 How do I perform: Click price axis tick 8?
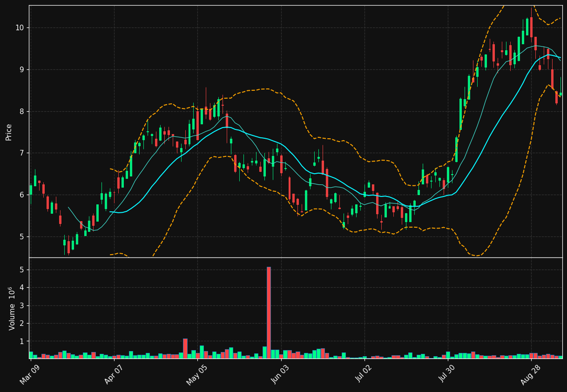pyautogui.click(x=21, y=111)
